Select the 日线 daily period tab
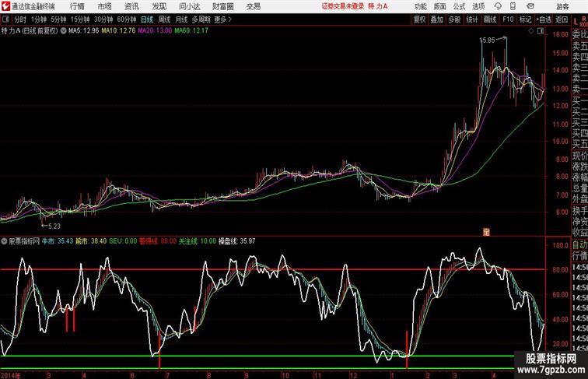Screen dimensions: 588x379 (147, 19)
